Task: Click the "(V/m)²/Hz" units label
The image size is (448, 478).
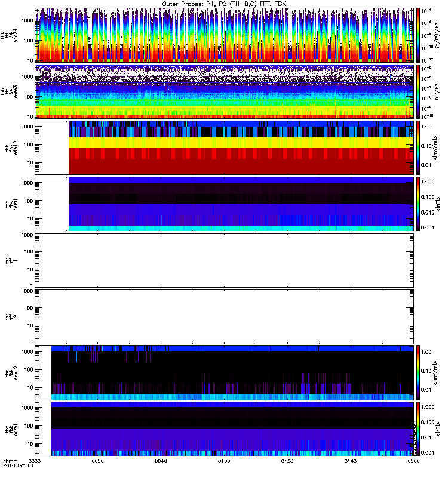Action: [437, 35]
